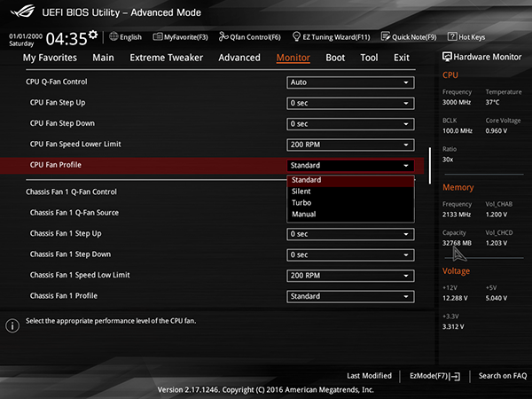This screenshot has width=532, height=399.
Task: Click the memory capacity 32768 MB value
Action: pos(457,243)
